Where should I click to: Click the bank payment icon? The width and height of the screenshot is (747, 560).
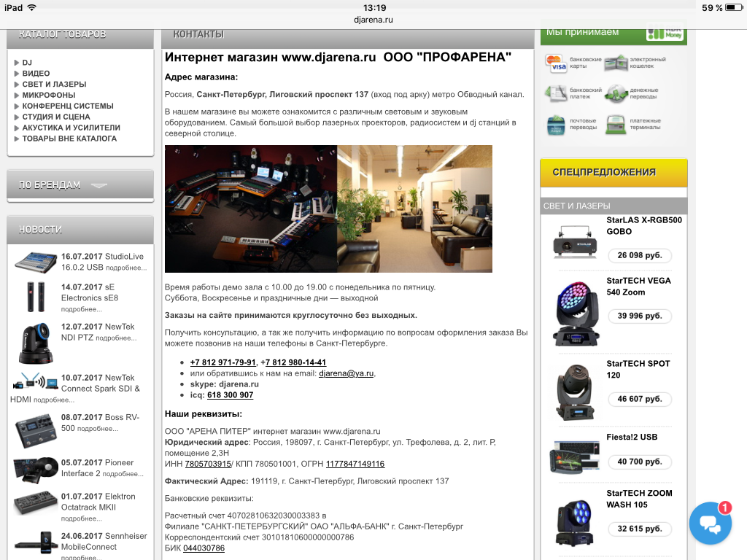point(557,94)
